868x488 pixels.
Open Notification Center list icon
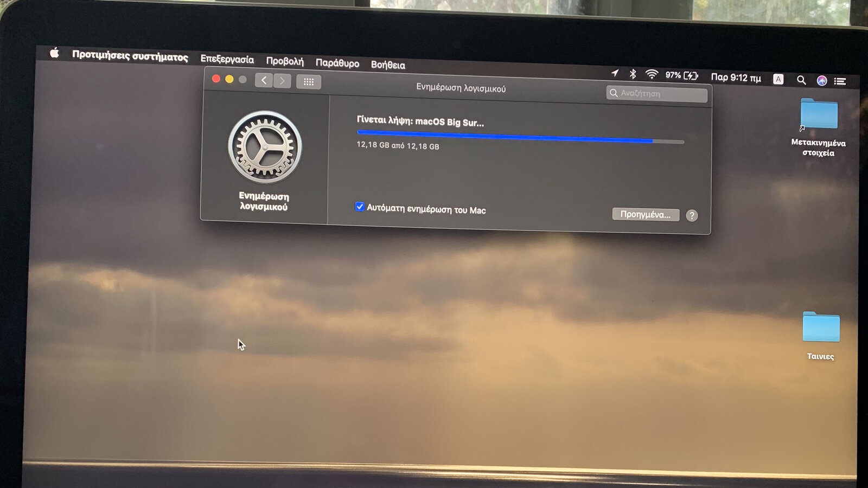[840, 81]
